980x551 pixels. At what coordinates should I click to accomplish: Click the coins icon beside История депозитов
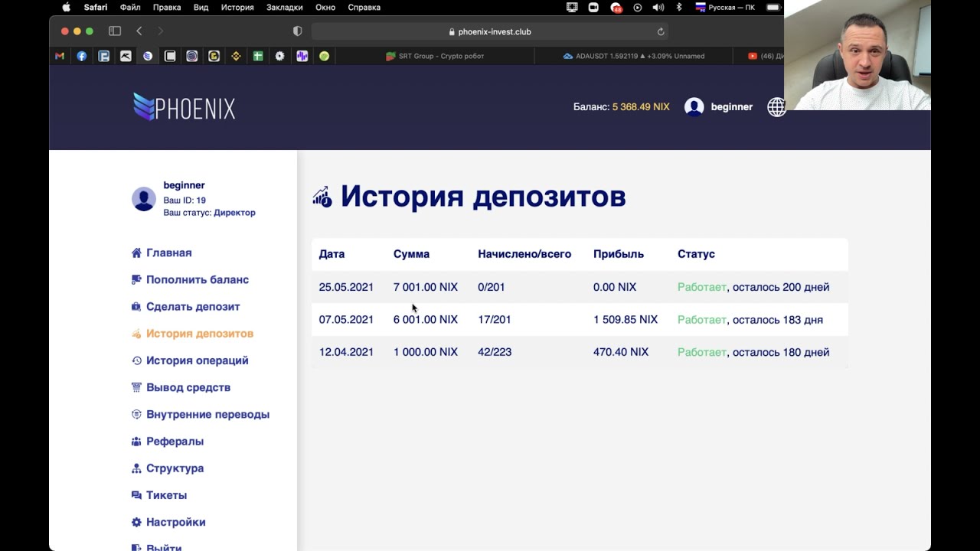pyautogui.click(x=136, y=334)
